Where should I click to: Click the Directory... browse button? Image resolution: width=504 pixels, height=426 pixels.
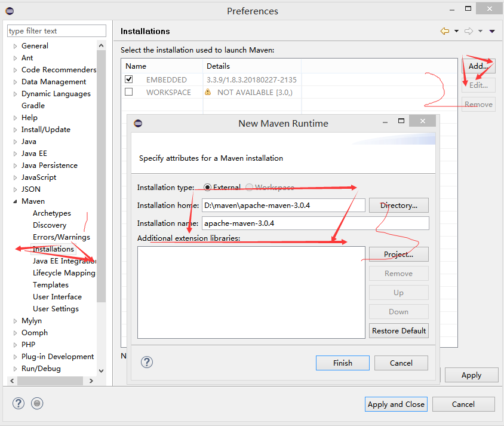coord(398,205)
